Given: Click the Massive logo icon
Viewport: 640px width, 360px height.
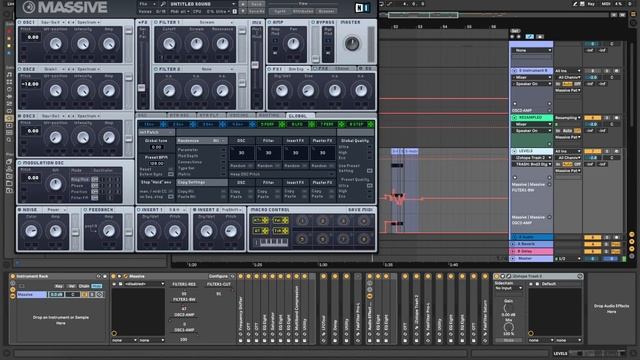Looking at the screenshot, I should point(29,7).
